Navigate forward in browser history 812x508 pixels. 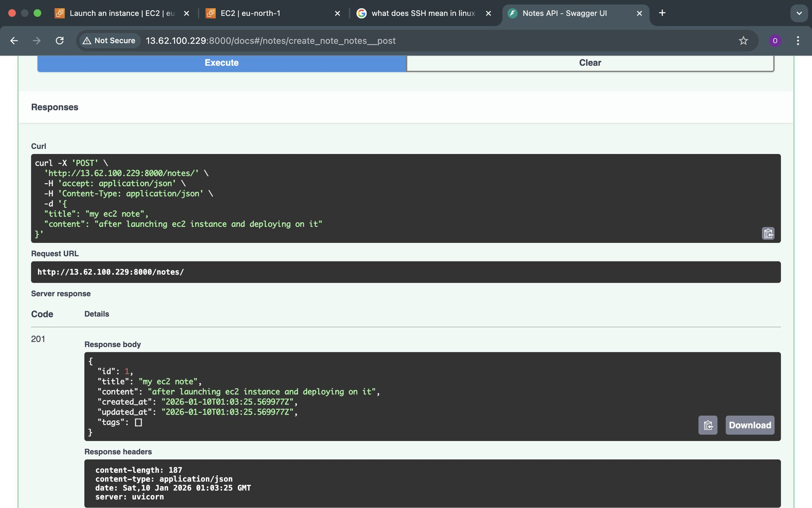click(x=37, y=40)
